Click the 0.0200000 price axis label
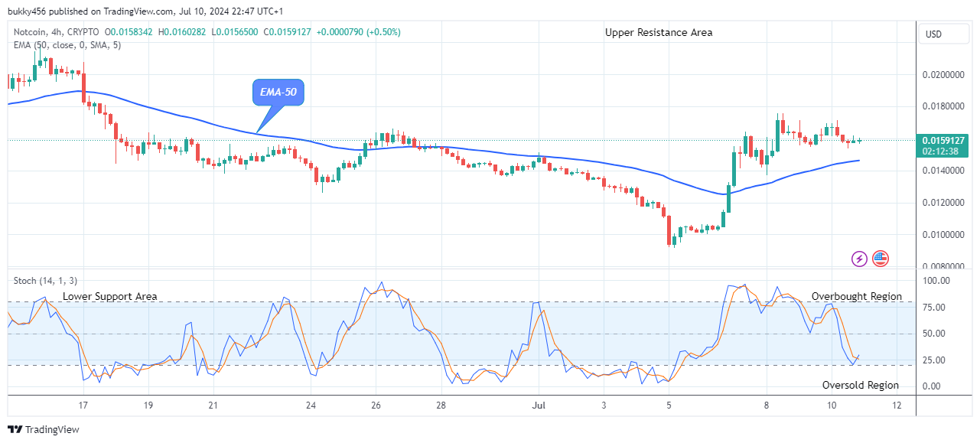The image size is (980, 443). point(945,75)
